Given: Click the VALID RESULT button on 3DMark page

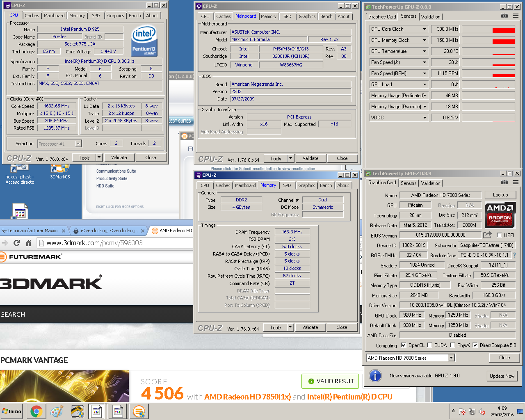Looking at the screenshot, I should [330, 381].
